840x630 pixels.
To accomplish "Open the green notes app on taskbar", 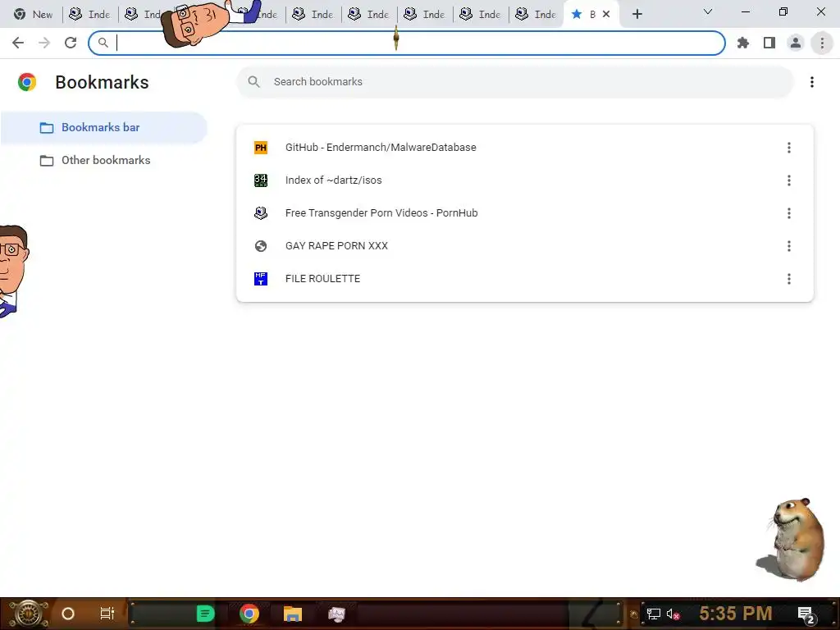I will pos(205,614).
